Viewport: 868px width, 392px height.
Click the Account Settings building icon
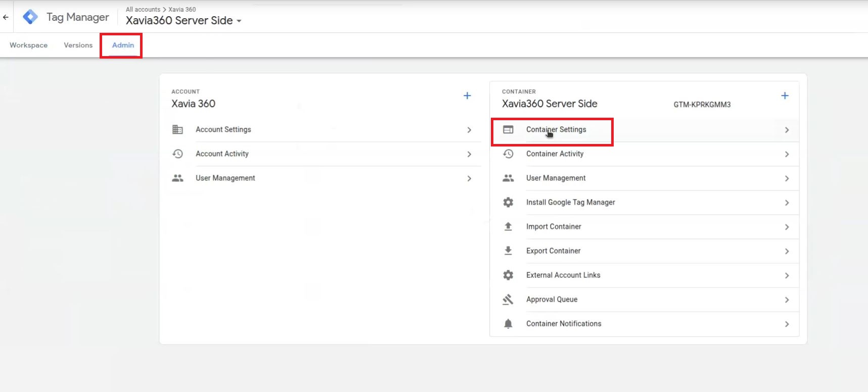[x=177, y=130]
